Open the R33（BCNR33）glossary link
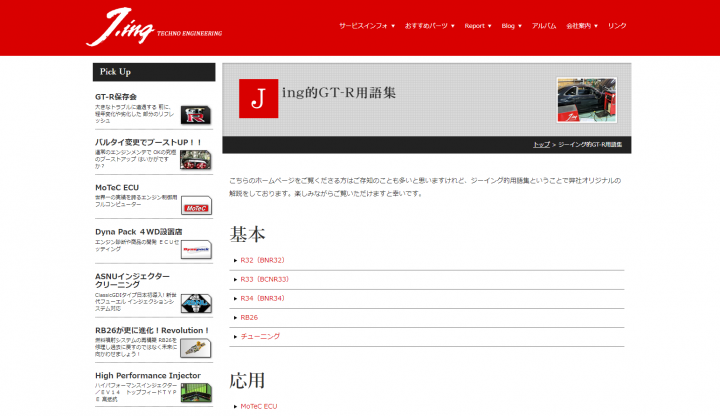The image size is (720, 416). pos(264,279)
